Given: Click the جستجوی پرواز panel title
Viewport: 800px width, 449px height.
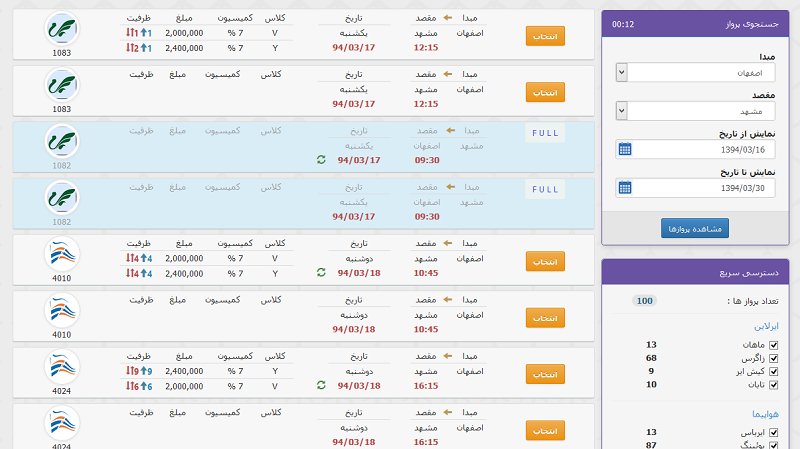Looking at the screenshot, I should click(753, 24).
